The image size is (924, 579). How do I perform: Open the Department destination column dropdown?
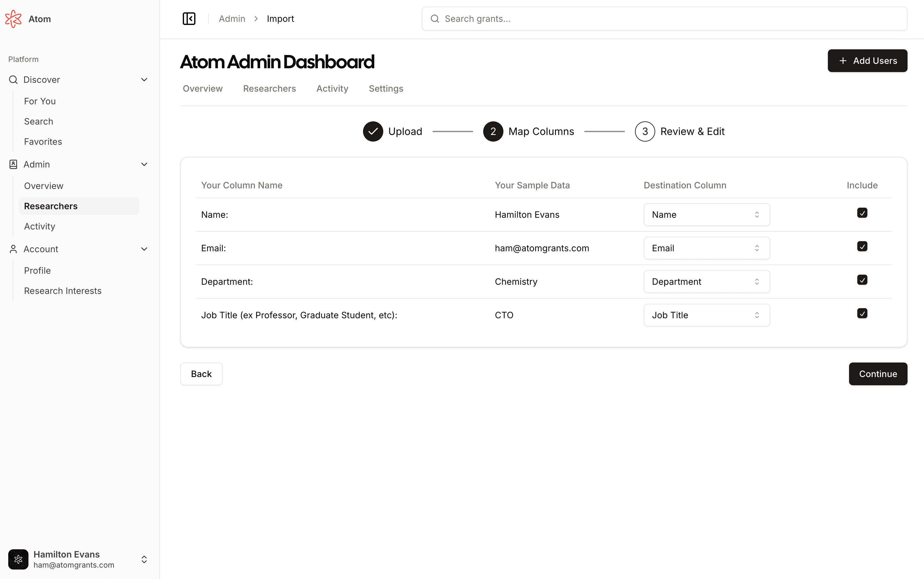click(x=706, y=282)
